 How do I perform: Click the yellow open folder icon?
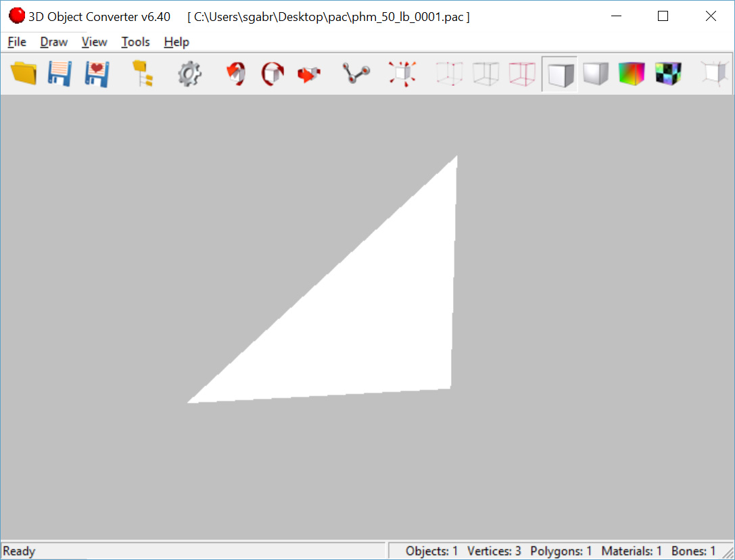point(24,73)
